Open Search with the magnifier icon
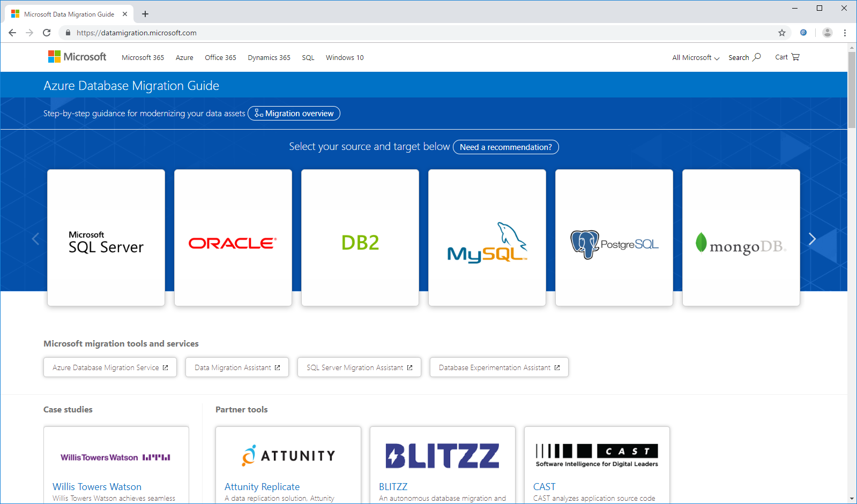The height and width of the screenshot is (504, 857). [x=744, y=57]
